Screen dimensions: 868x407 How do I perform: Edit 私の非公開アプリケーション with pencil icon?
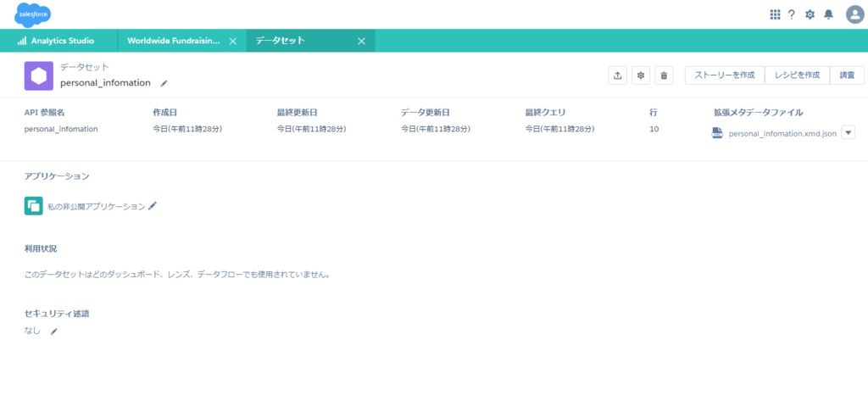(153, 206)
